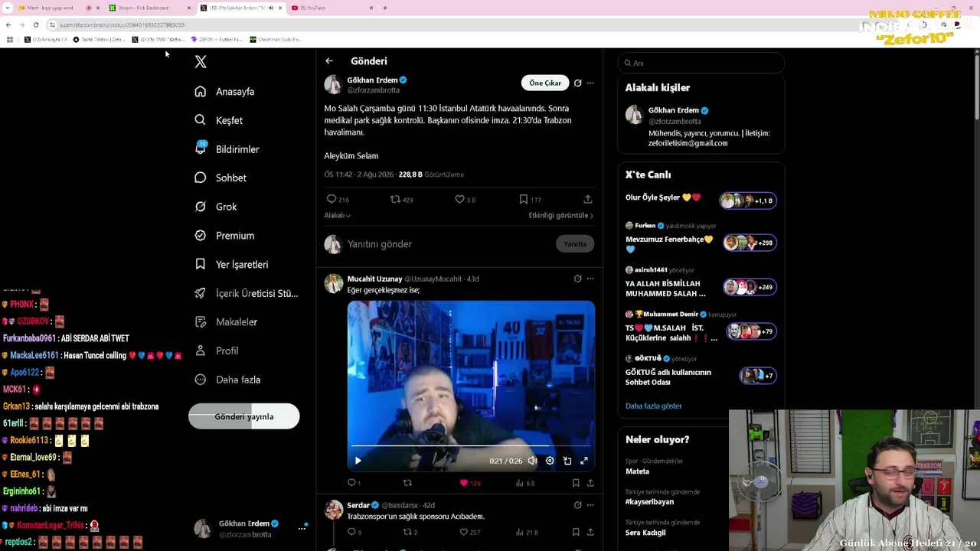Open the Alakalı replies sort dropdown
The width and height of the screenshot is (980, 551).
pos(337,216)
